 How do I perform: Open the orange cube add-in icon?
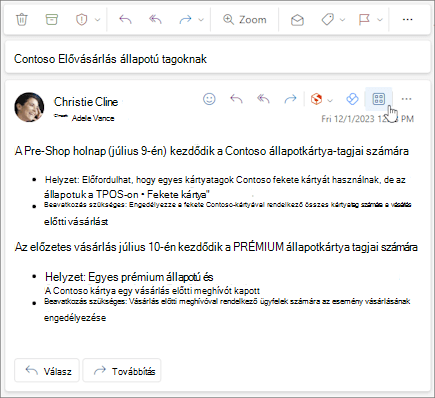point(316,99)
